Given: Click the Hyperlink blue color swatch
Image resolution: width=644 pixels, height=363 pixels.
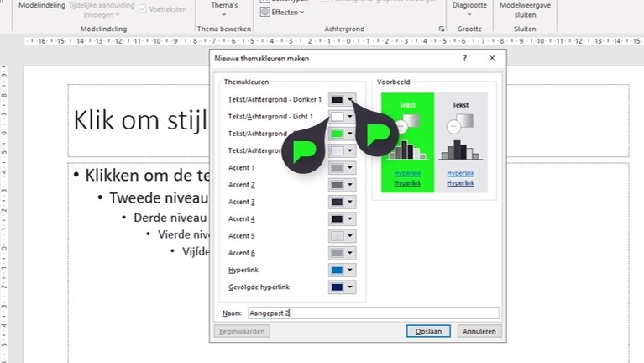Looking at the screenshot, I should pos(338,270).
